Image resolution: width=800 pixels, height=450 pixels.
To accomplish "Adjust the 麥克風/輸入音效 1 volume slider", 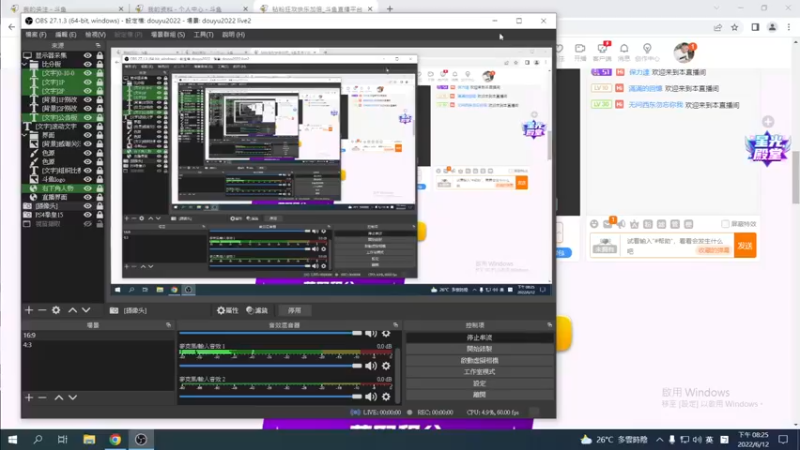I will [x=270, y=366].
